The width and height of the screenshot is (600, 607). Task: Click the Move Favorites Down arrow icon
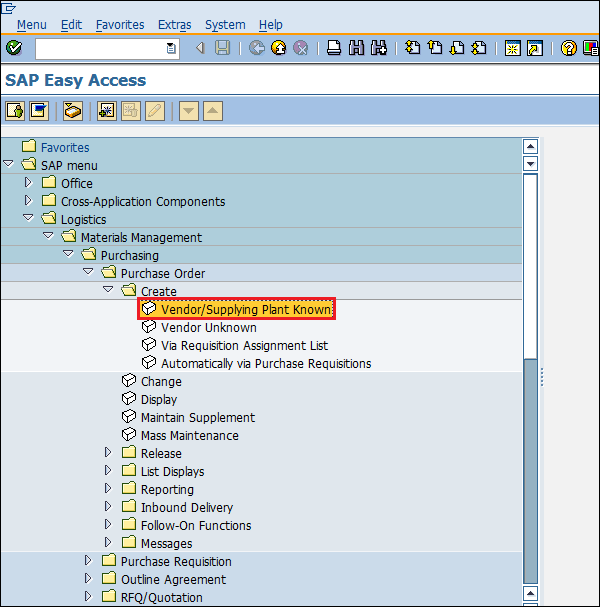tap(189, 111)
